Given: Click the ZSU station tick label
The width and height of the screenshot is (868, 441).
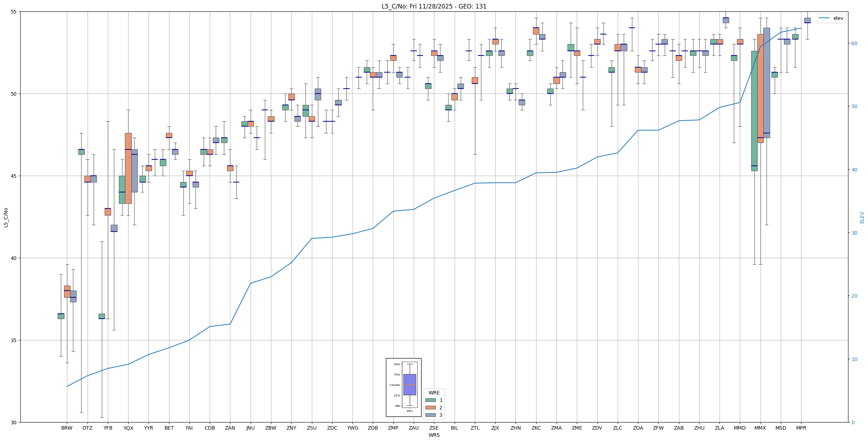Looking at the screenshot, I should tap(312, 428).
